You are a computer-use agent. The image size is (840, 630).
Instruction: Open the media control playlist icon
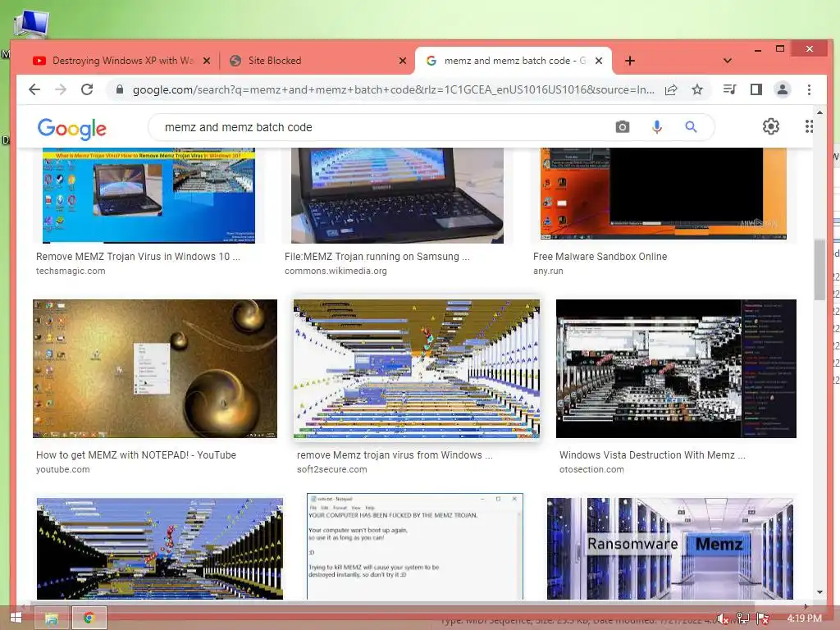pyautogui.click(x=729, y=89)
